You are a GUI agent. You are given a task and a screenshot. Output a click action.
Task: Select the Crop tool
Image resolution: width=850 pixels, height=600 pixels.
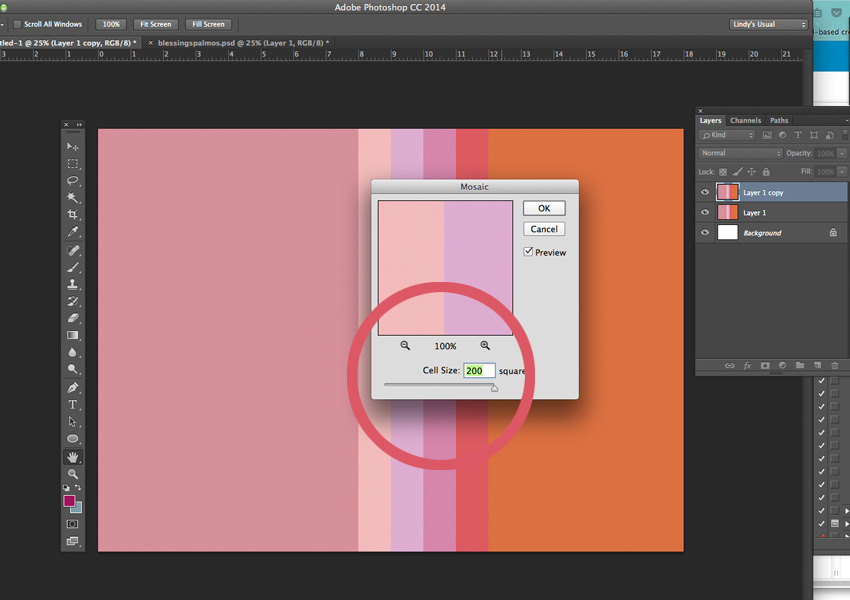(x=73, y=215)
